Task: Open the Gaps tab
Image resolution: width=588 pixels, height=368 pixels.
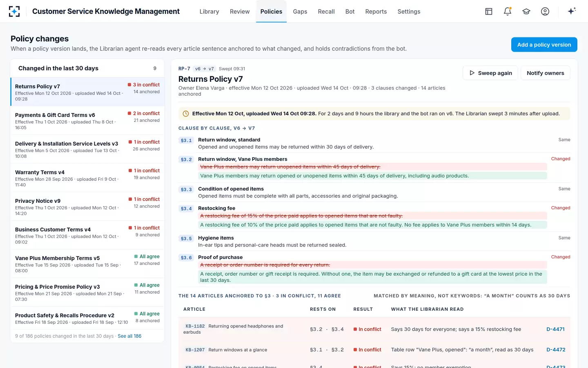Action: click(x=300, y=11)
